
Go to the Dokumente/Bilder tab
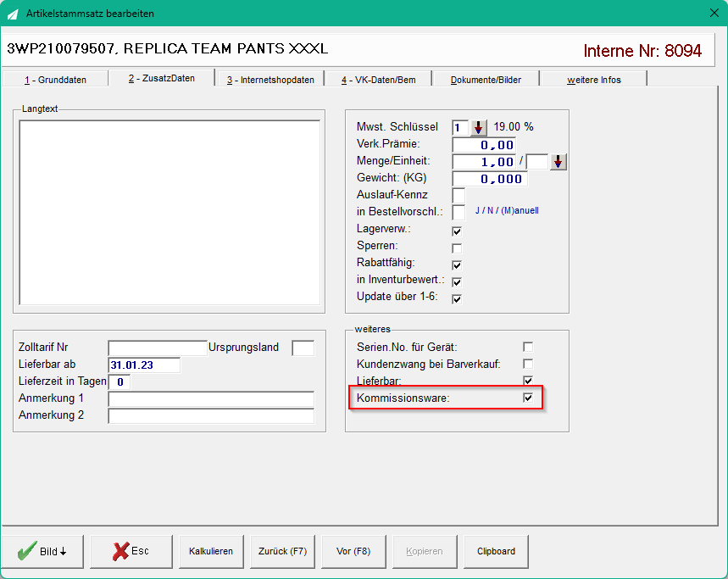coord(486,80)
